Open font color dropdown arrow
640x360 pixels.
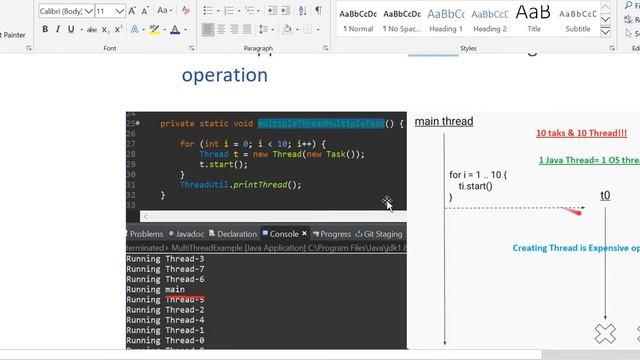(x=185, y=29)
